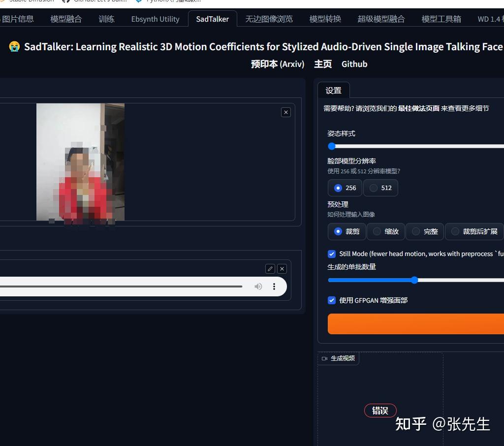This screenshot has width=504, height=446.
Task: Click the crying face emoji in the SadTalker title
Action: click(14, 47)
